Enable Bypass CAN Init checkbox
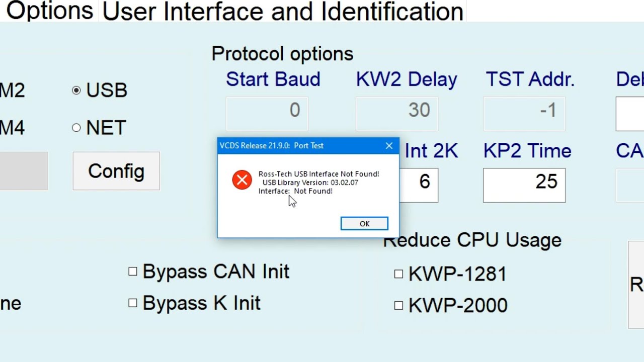This screenshot has width=644, height=362. click(132, 271)
